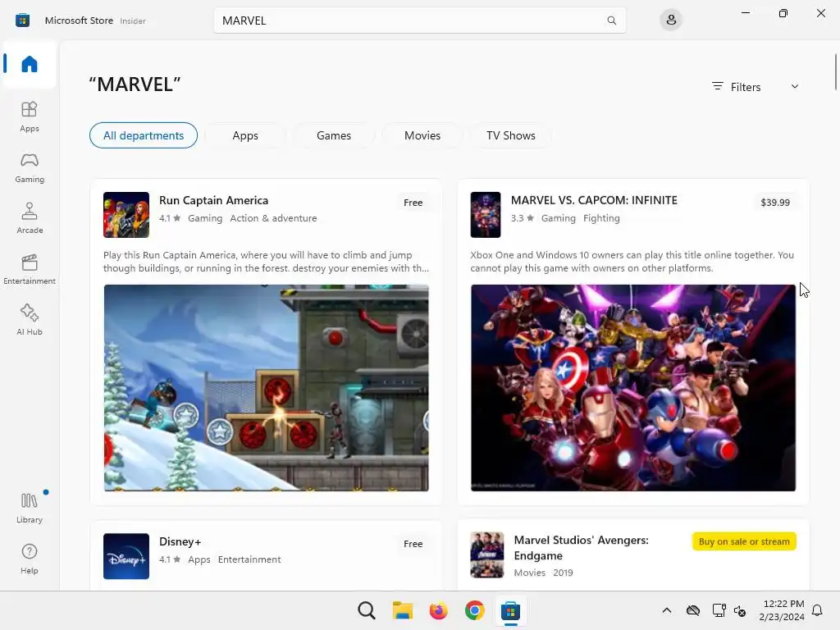
Task: Click the muted volume tray icon
Action: click(x=740, y=610)
